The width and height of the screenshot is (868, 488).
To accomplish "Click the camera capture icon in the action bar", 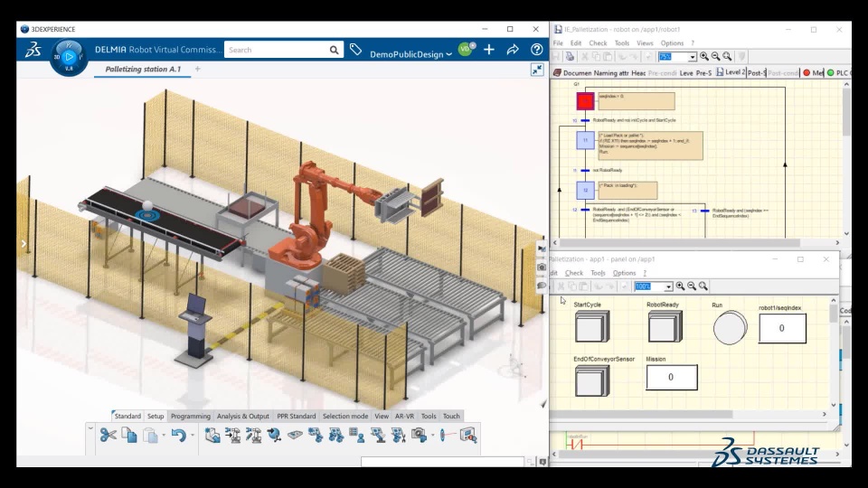I will [419, 436].
